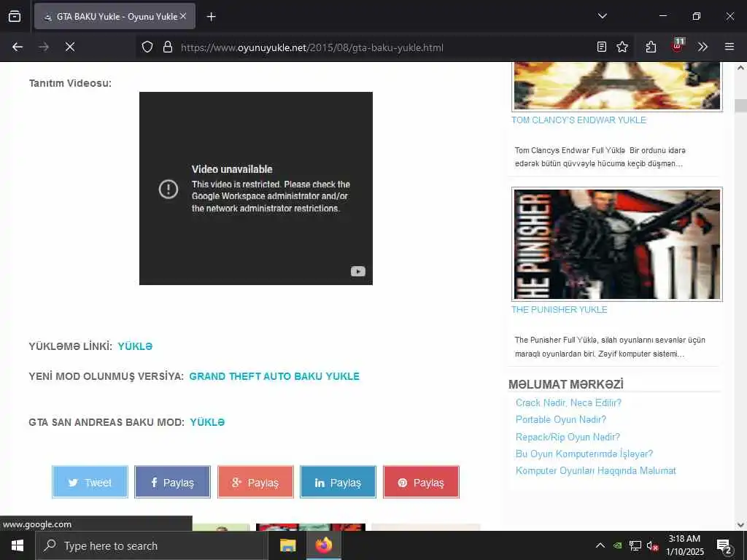Go back to previous page

click(x=18, y=47)
